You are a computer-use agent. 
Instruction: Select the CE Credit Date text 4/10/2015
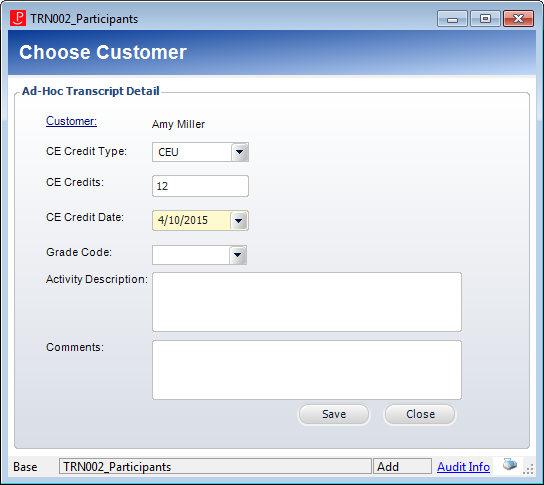(183, 220)
